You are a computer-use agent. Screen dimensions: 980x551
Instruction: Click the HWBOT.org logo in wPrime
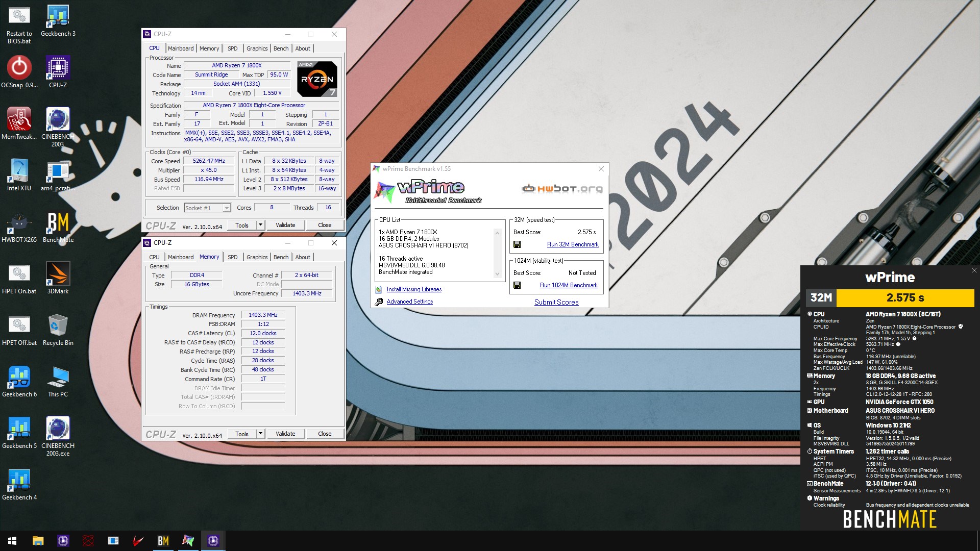point(562,189)
